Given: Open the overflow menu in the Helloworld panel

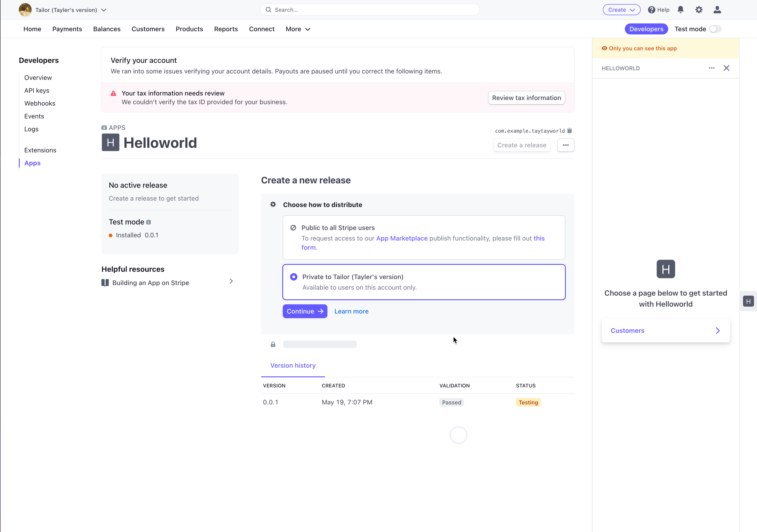Looking at the screenshot, I should click(712, 68).
